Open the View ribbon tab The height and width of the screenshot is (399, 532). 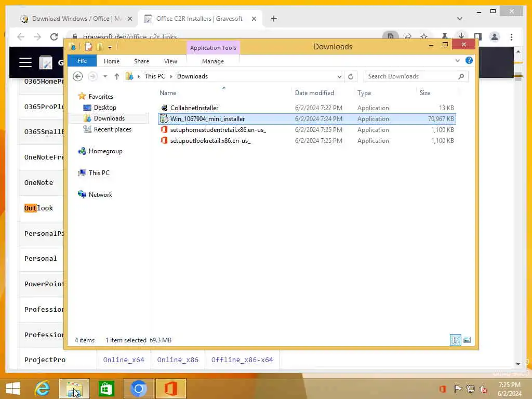(170, 61)
